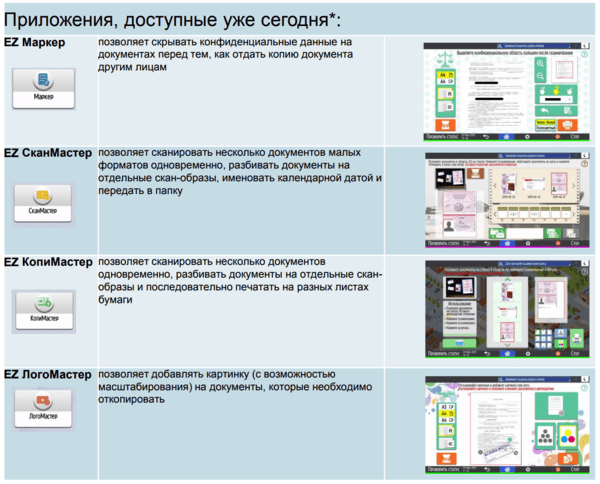600x484 pixels.
Task: Move the СканМастер date strip left
Action: point(495,214)
